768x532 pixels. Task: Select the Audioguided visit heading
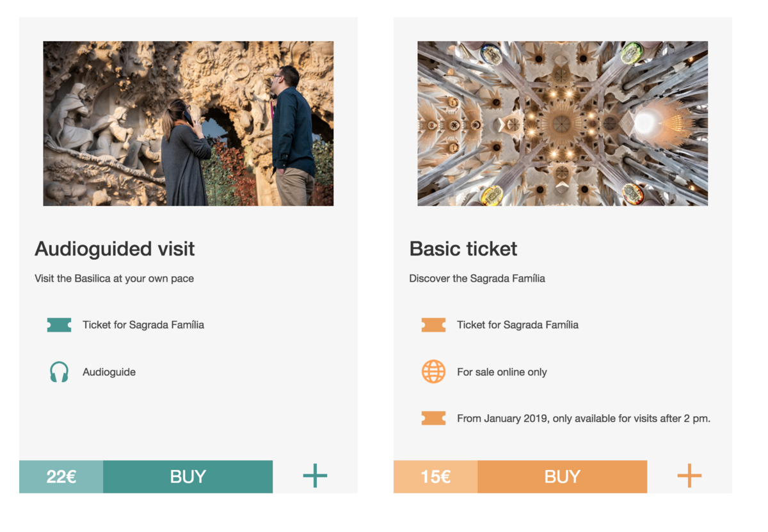tap(115, 248)
